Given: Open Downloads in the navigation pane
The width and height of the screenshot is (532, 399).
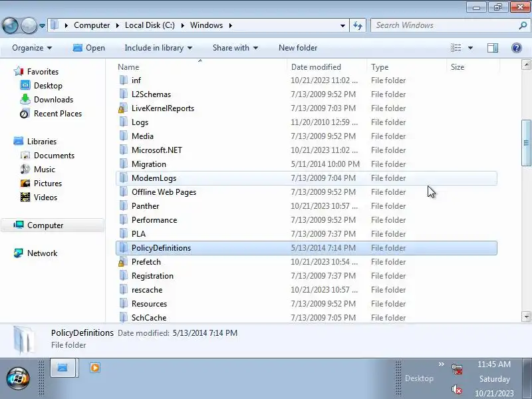Looking at the screenshot, I should 53,99.
